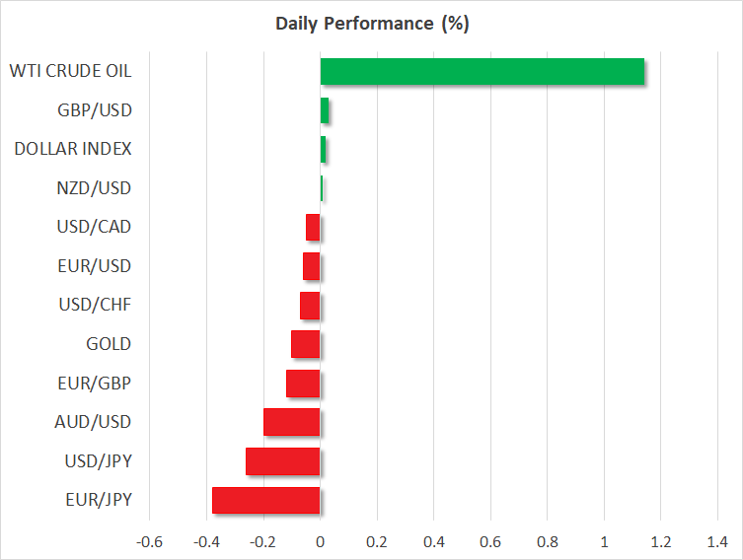
Task: Click the GBP/USD category label
Action: coord(95,109)
